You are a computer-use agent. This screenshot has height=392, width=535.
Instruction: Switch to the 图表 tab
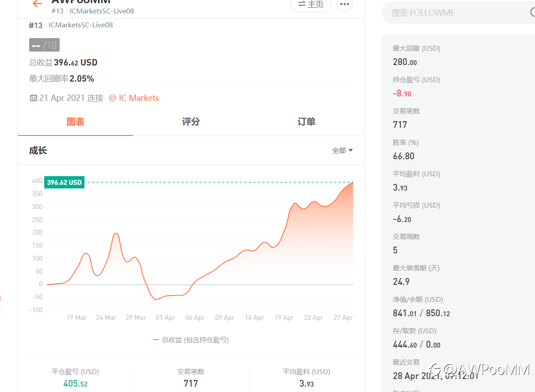[x=75, y=122]
